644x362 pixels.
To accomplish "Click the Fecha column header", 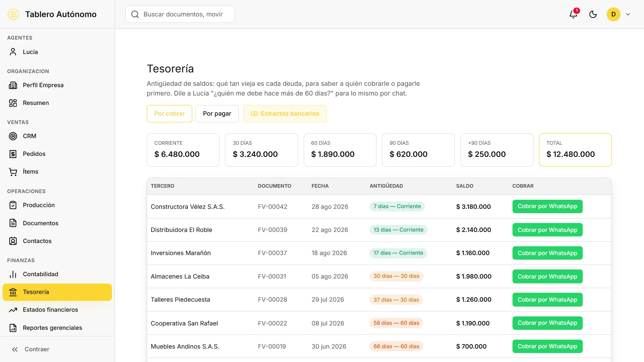I will point(320,186).
